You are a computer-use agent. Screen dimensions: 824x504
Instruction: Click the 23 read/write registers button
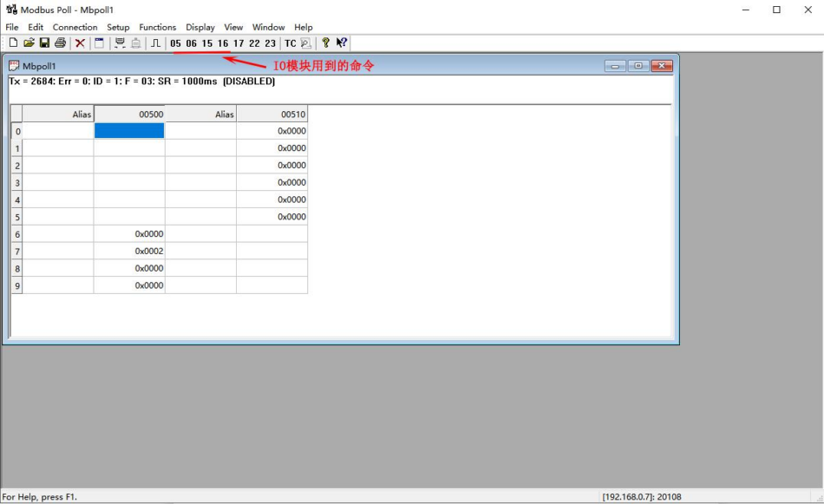270,43
